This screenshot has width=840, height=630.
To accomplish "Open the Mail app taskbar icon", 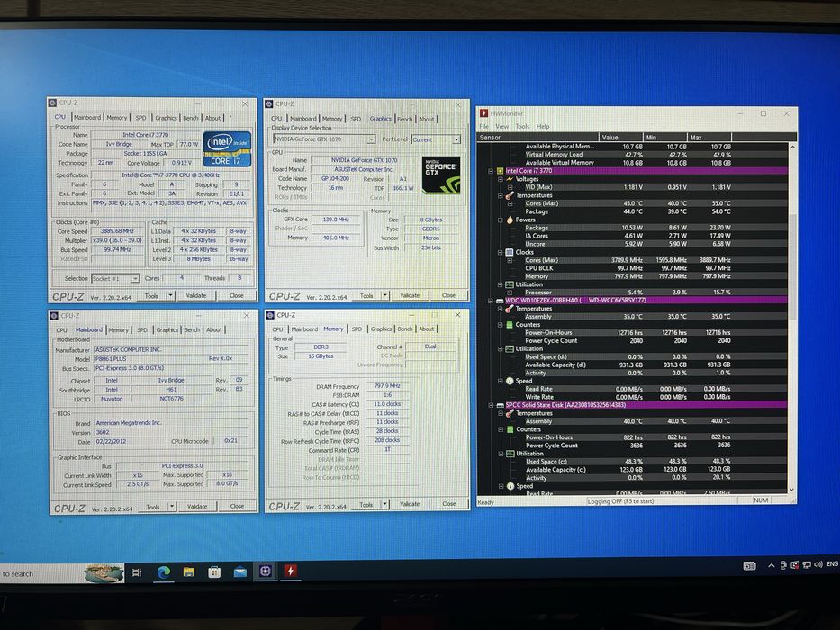I will [240, 572].
